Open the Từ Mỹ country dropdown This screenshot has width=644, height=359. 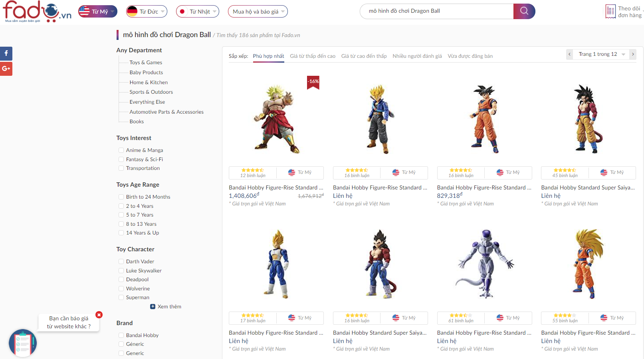click(x=98, y=12)
